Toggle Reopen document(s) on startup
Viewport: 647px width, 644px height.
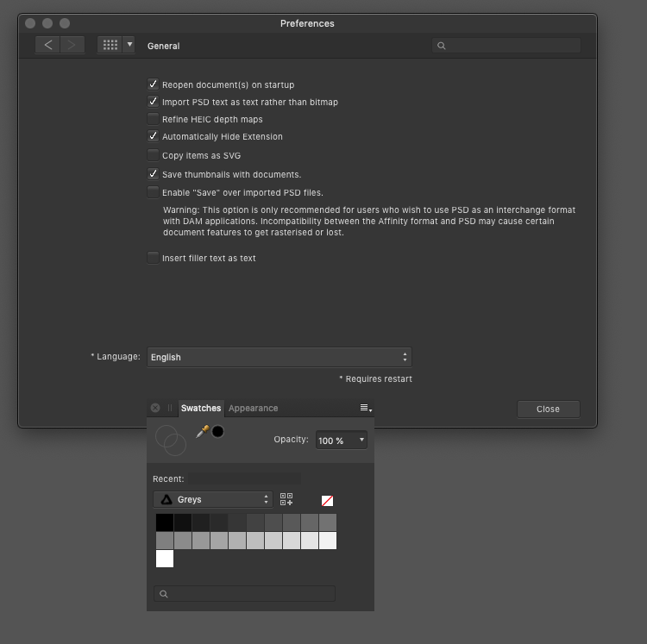tap(153, 84)
